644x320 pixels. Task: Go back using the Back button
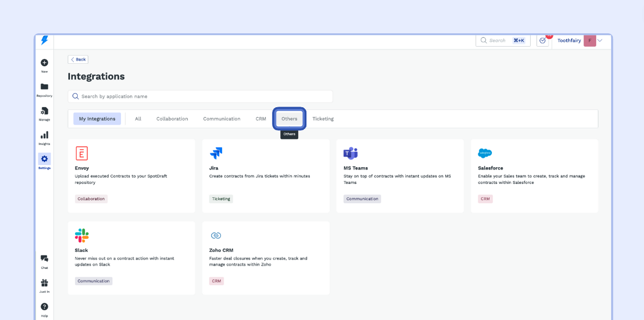(78, 59)
